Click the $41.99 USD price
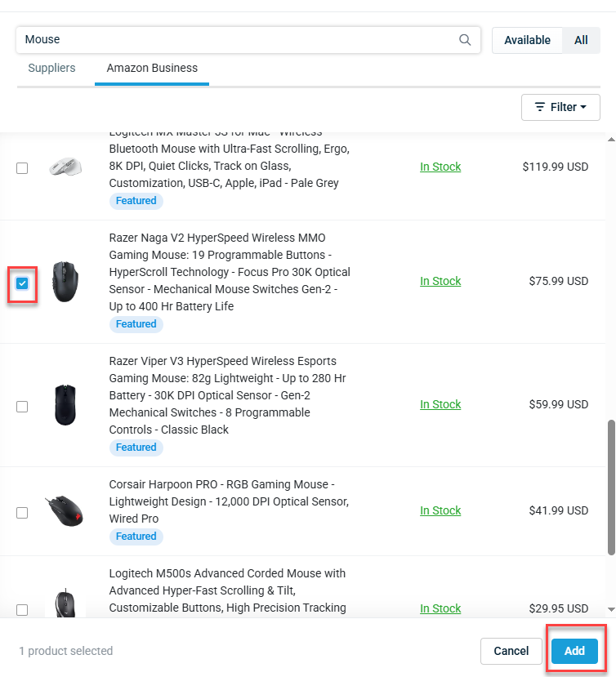This screenshot has width=616, height=677. point(559,510)
